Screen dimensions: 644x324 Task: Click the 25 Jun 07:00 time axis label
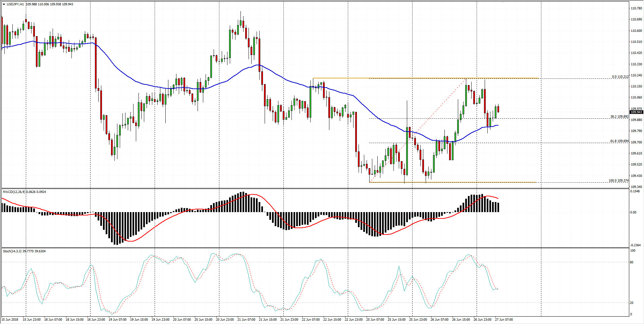coord(375,320)
